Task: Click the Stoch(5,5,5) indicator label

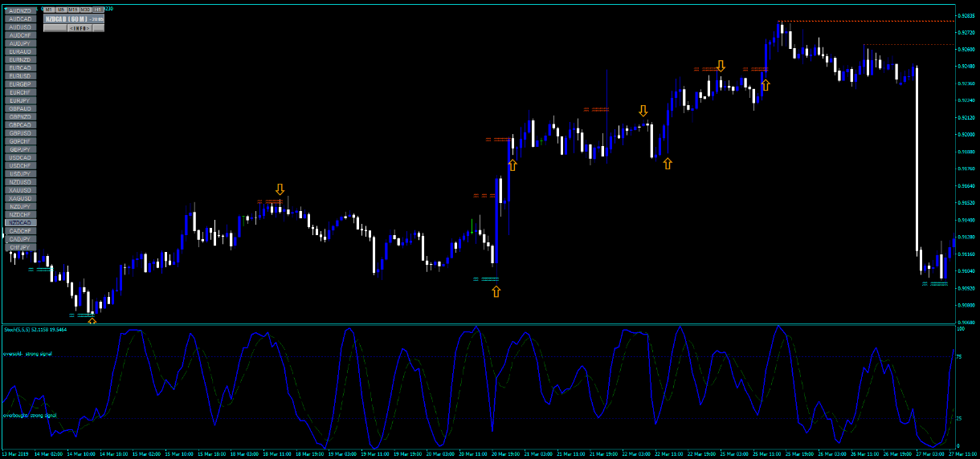Action: 35,329
